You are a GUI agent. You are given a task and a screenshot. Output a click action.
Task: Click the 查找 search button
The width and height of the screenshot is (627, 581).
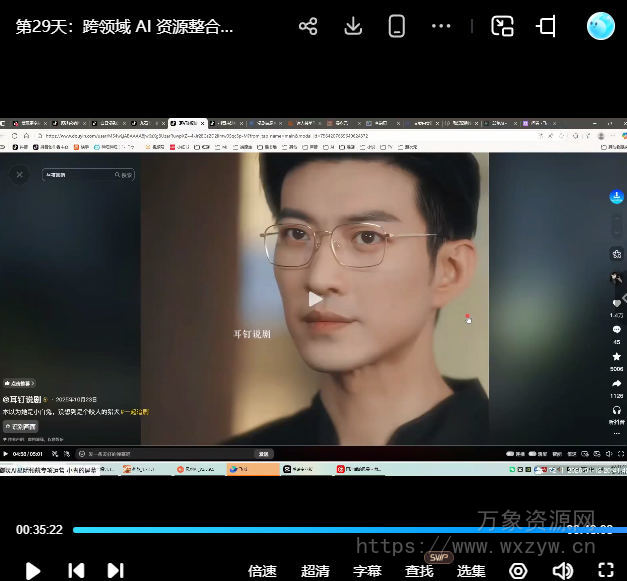click(419, 570)
